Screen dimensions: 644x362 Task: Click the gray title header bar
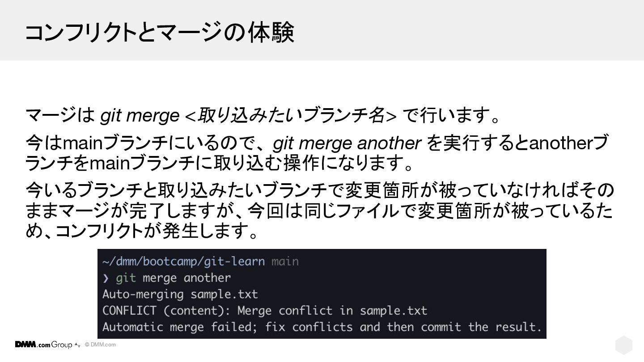pyautogui.click(x=322, y=30)
